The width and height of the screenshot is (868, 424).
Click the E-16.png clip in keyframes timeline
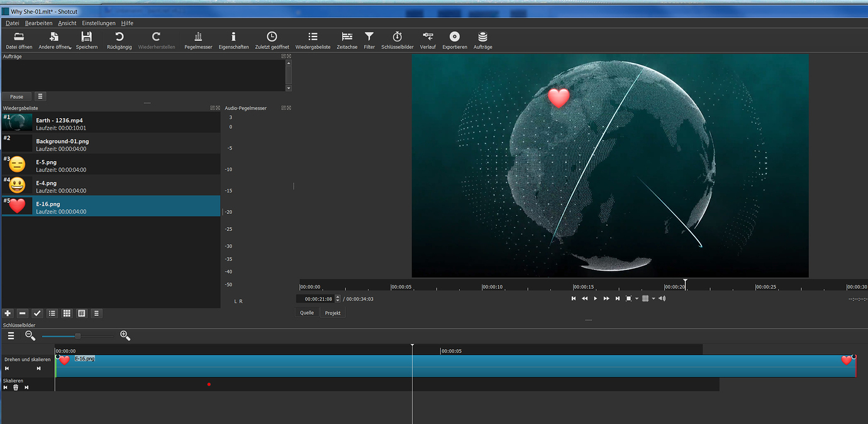[x=456, y=366]
